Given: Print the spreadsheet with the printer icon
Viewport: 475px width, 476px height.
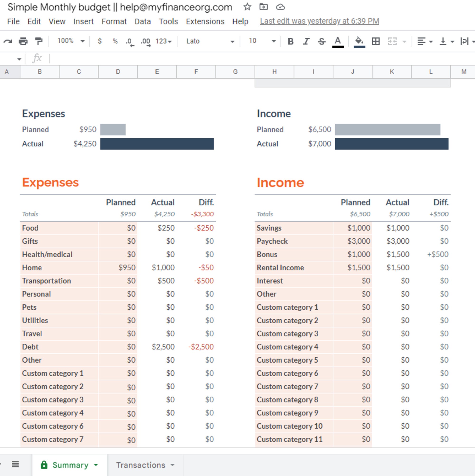Looking at the screenshot, I should 23,41.
